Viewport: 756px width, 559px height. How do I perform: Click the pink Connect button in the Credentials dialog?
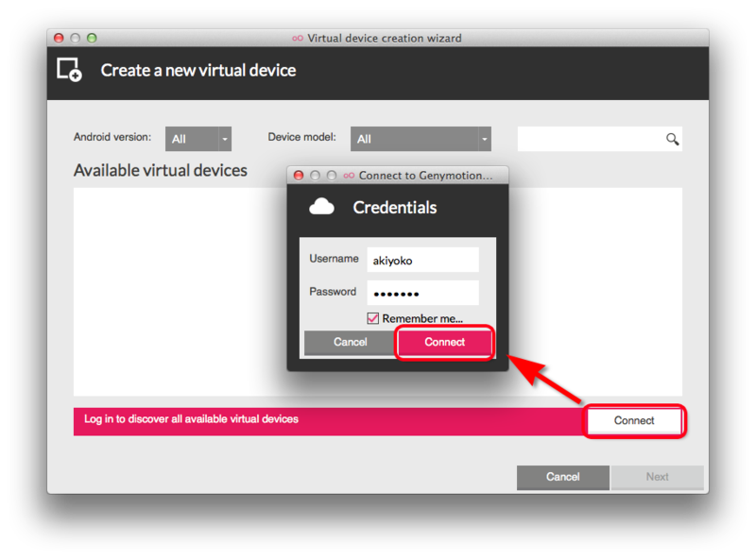coord(444,342)
